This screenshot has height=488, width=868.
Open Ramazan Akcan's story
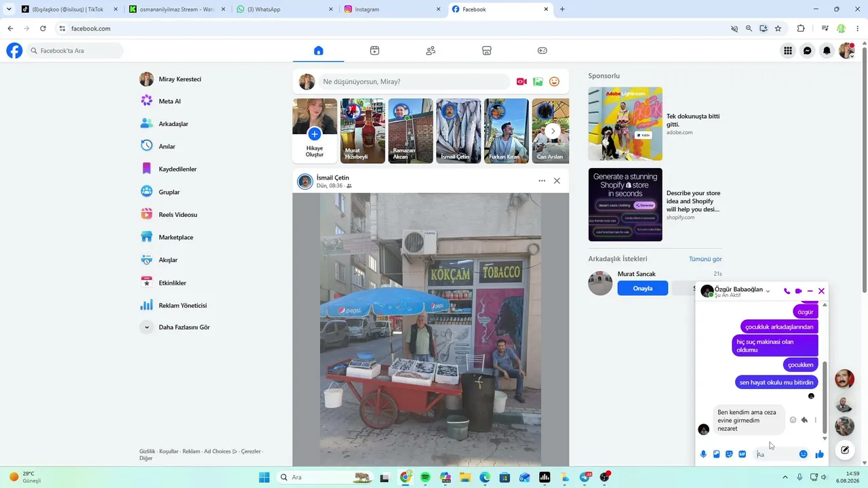pos(410,131)
